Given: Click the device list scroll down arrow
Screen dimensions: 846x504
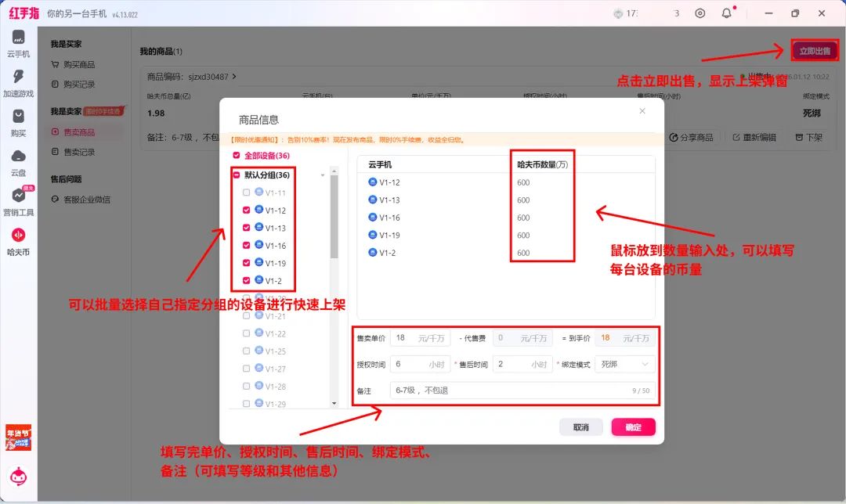Looking at the screenshot, I should (x=334, y=403).
